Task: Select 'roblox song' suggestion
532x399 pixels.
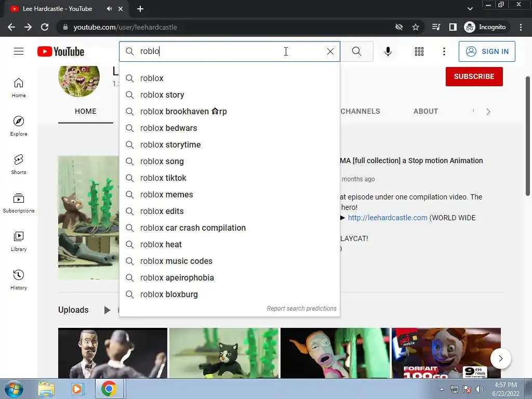Action: pyautogui.click(x=229, y=161)
